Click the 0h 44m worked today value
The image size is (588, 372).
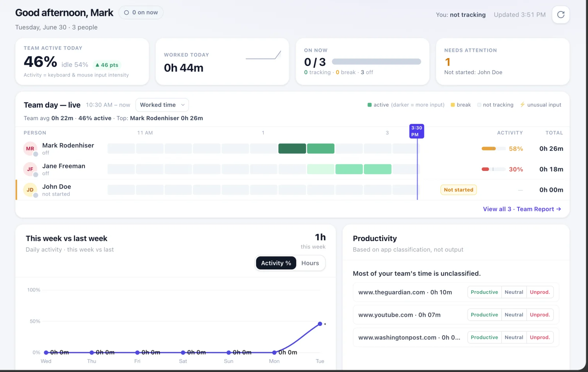point(184,68)
